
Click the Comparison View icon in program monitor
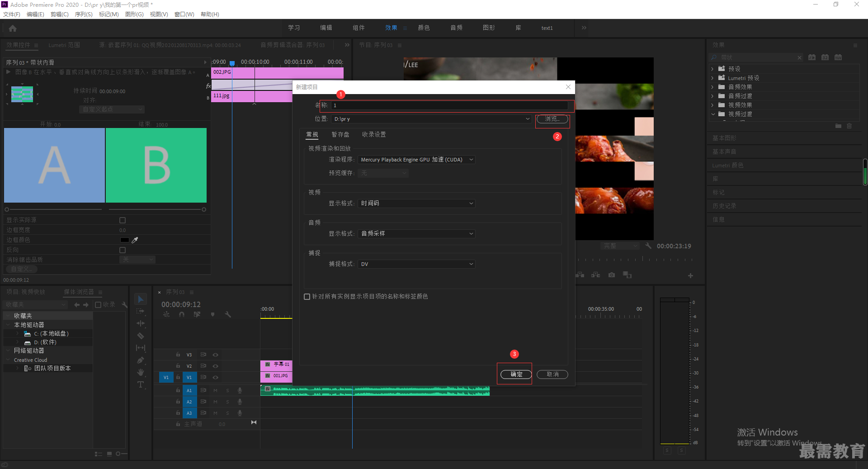coord(627,275)
